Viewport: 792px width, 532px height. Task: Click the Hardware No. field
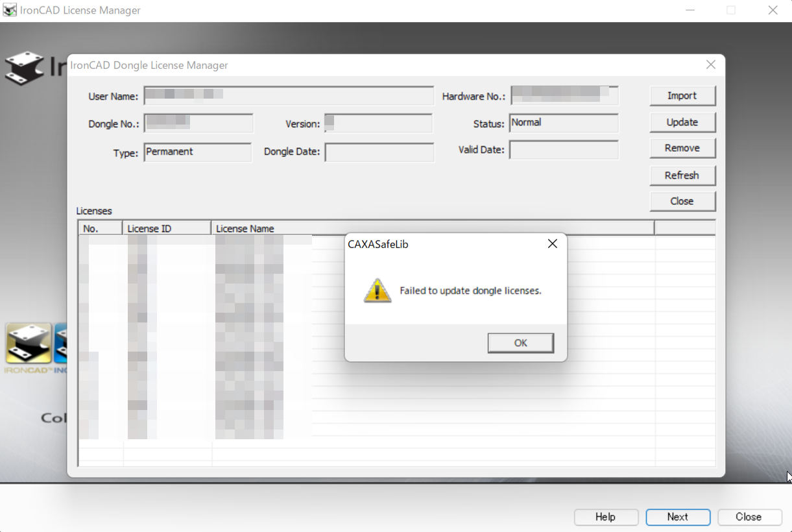[x=564, y=95]
